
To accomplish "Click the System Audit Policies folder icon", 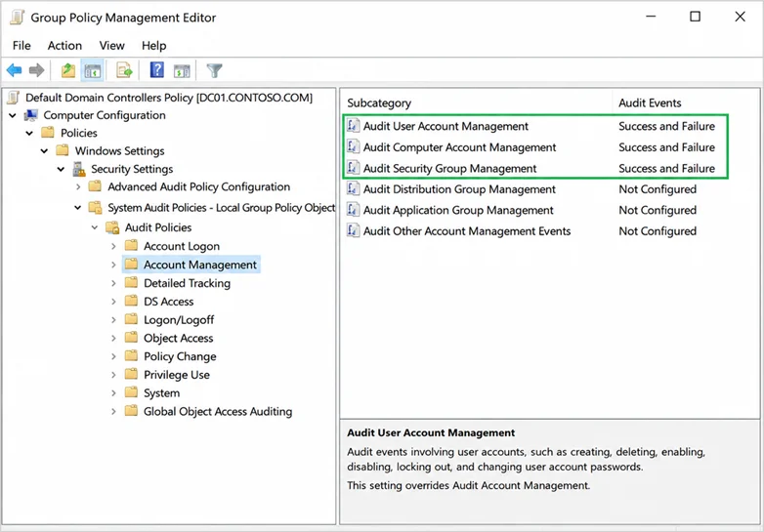I will click(95, 208).
